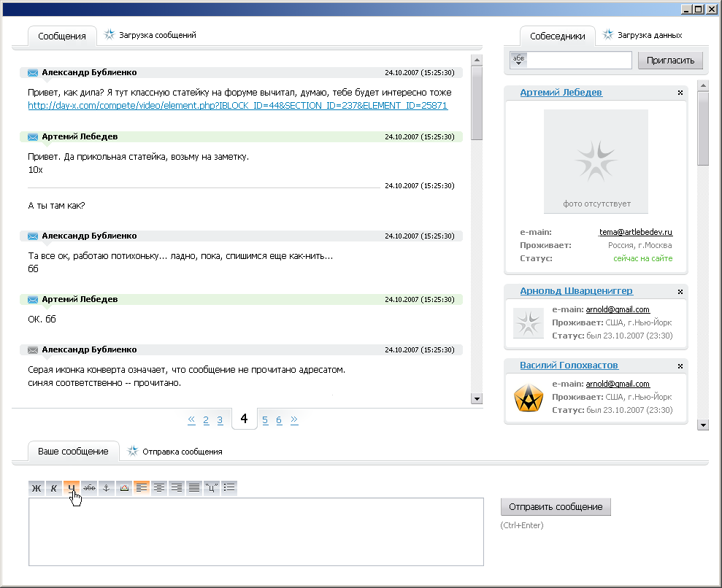722x588 pixels.
Task: Click the Отправить сообщение button
Action: 556,507
